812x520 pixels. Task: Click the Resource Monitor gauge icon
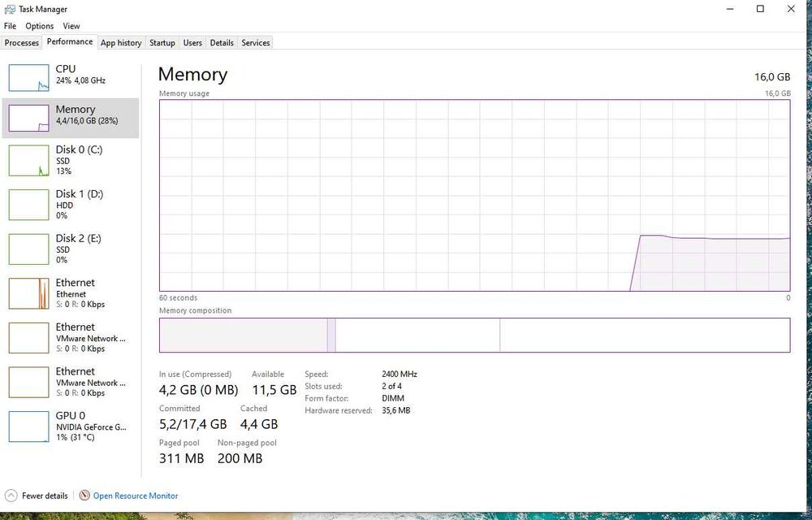click(x=84, y=496)
